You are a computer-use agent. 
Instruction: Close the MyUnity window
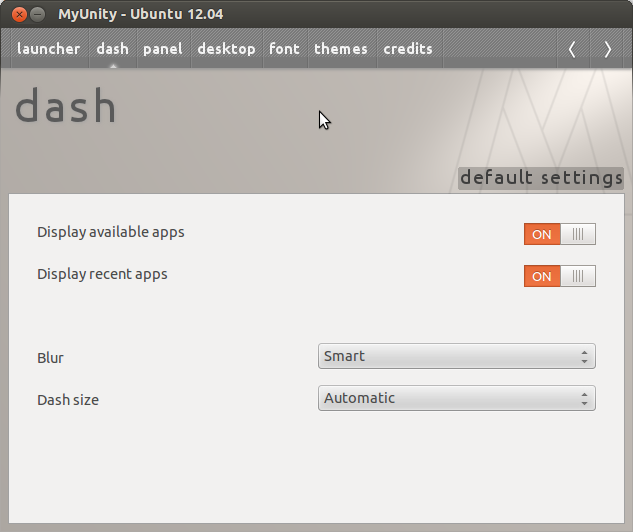pos(16,15)
